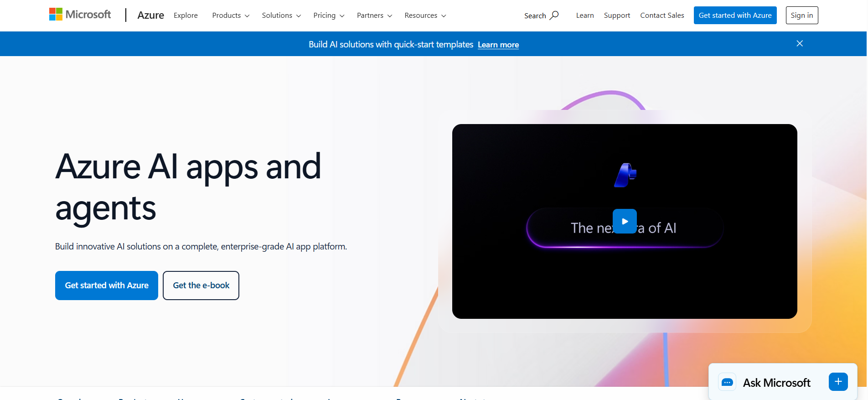Show the Resources dropdown

pyautogui.click(x=425, y=16)
